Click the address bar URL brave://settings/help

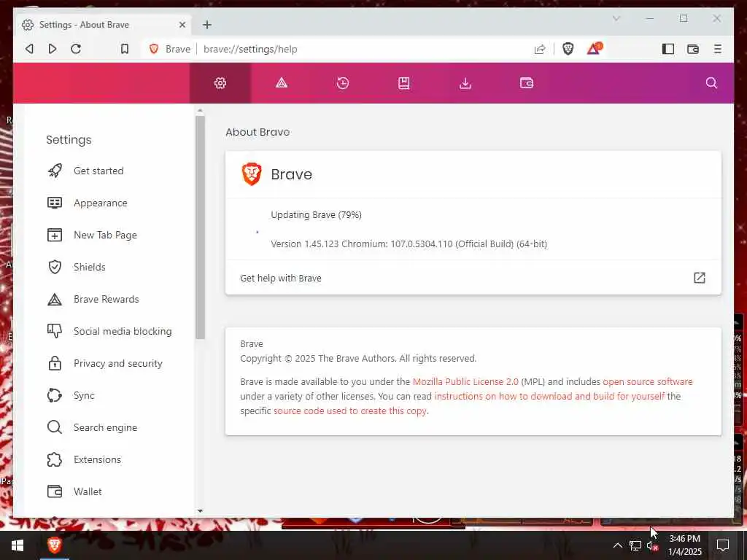250,49
